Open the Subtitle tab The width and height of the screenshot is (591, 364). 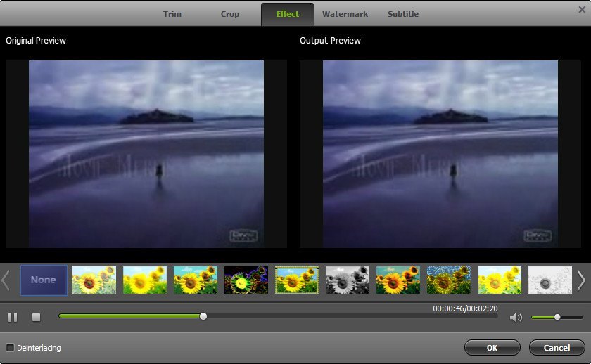(x=403, y=14)
